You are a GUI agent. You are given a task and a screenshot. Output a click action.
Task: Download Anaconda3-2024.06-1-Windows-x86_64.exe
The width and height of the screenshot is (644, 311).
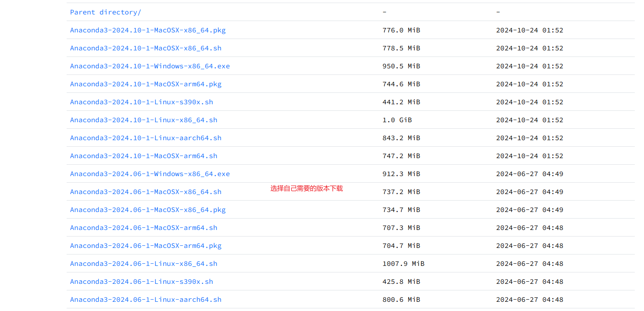(x=150, y=174)
